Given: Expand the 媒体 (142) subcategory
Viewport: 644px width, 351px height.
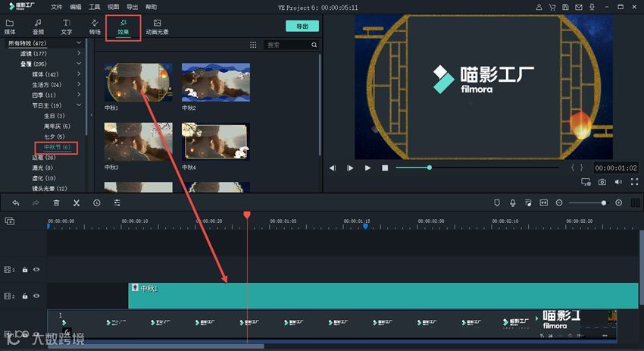Looking at the screenshot, I should [79, 74].
